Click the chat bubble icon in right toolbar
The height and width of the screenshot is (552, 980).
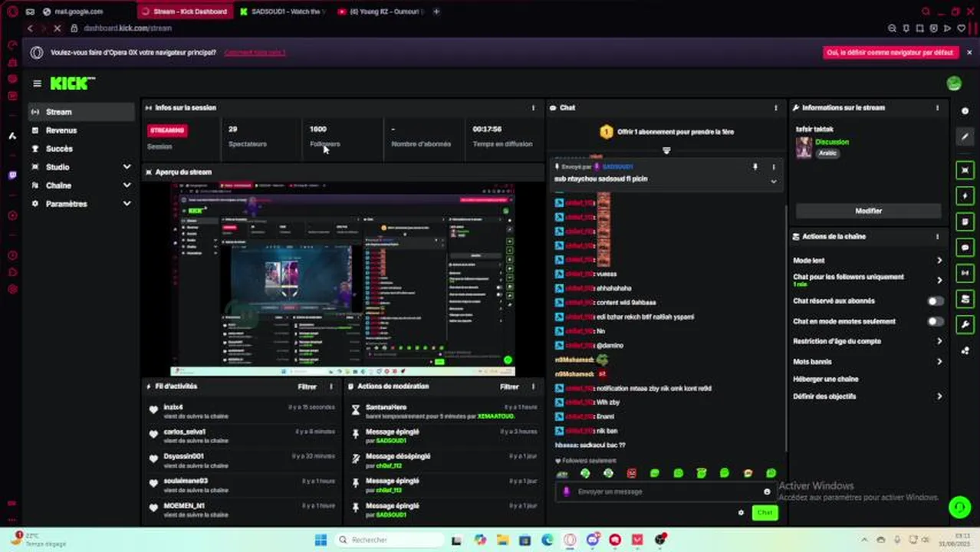tap(965, 248)
